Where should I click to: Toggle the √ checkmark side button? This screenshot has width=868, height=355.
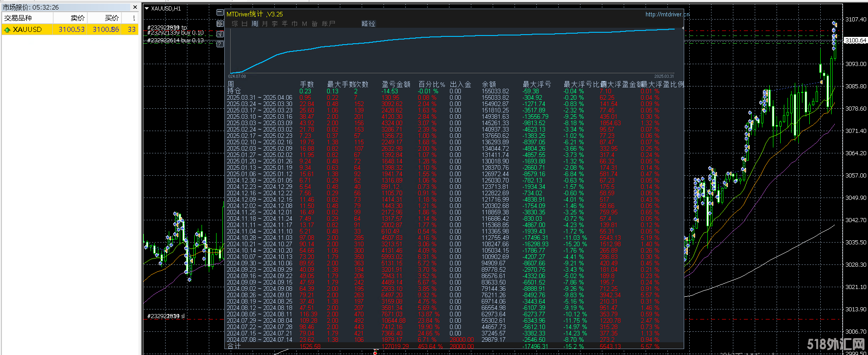220,34
